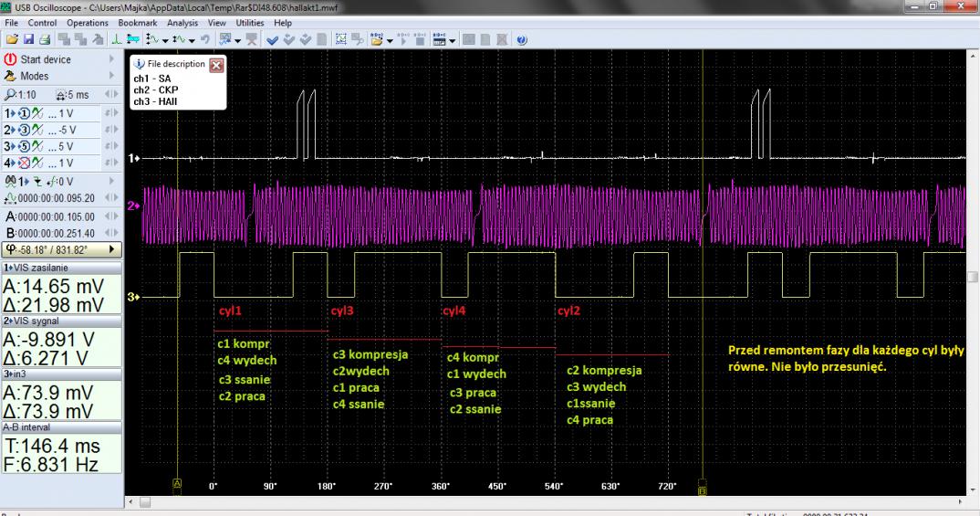
Task: Click the undo arrow icon in toolbar
Action: coord(206,40)
